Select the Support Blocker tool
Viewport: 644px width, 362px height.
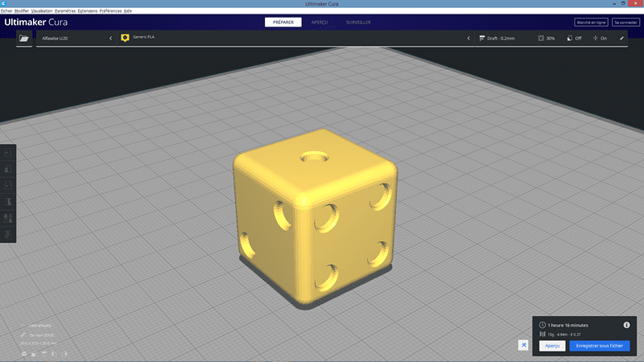pos(8,234)
